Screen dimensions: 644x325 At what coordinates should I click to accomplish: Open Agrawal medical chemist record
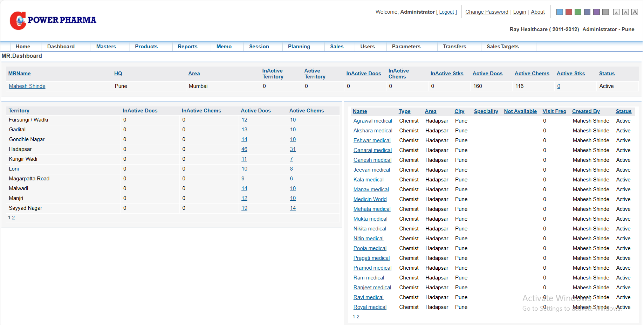click(372, 121)
